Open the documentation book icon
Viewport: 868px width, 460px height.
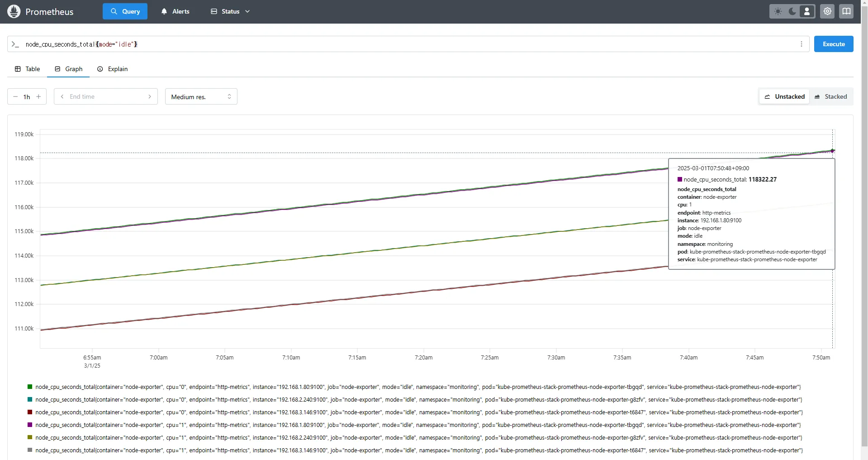point(846,11)
